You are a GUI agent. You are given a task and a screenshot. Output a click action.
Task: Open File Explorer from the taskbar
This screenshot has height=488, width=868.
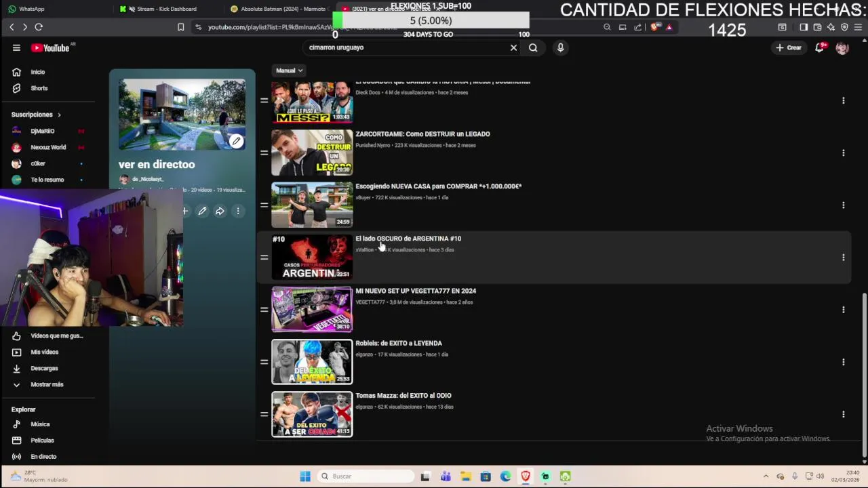(x=465, y=476)
